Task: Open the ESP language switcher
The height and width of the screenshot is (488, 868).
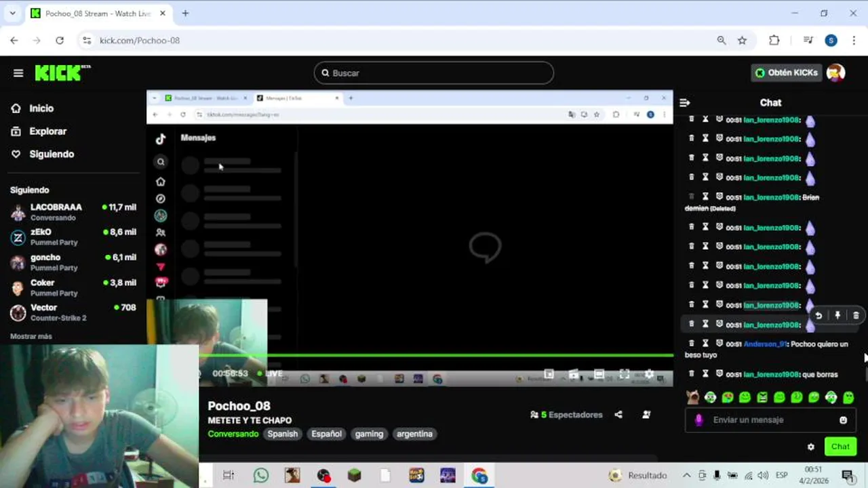Action: (x=781, y=475)
